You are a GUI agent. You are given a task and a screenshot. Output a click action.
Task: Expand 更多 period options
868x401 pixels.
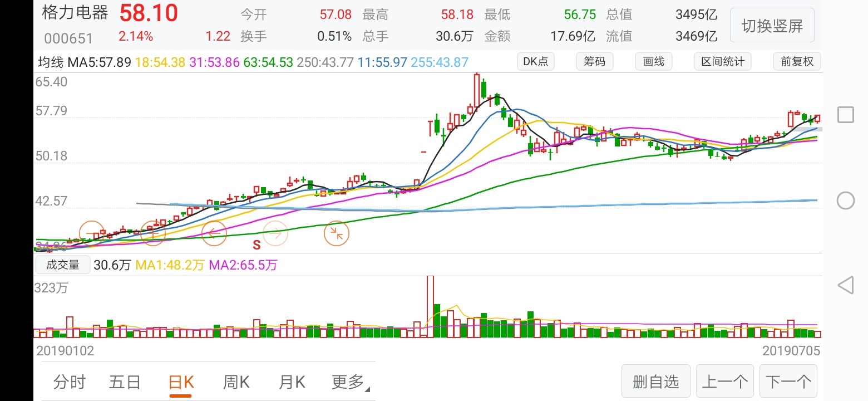point(349,382)
